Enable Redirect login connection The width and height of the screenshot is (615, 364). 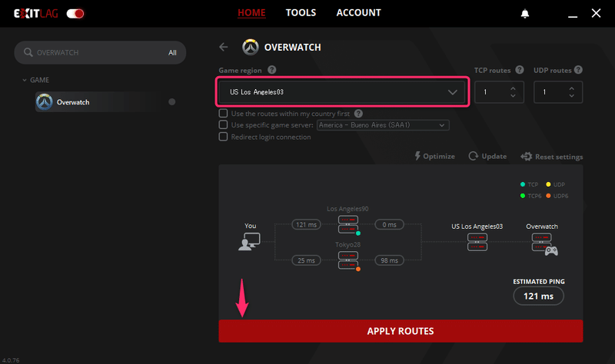pyautogui.click(x=223, y=137)
